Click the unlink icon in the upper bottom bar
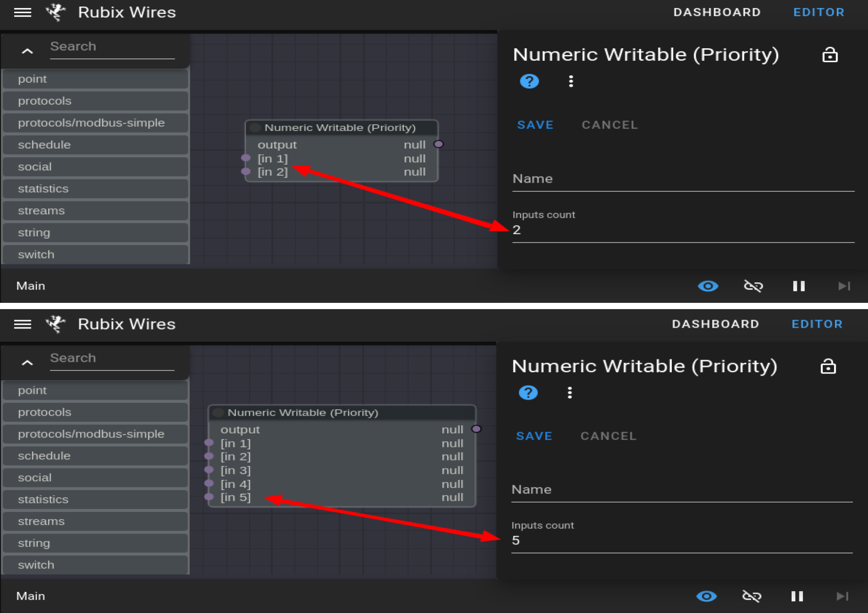868x613 pixels. click(x=753, y=286)
